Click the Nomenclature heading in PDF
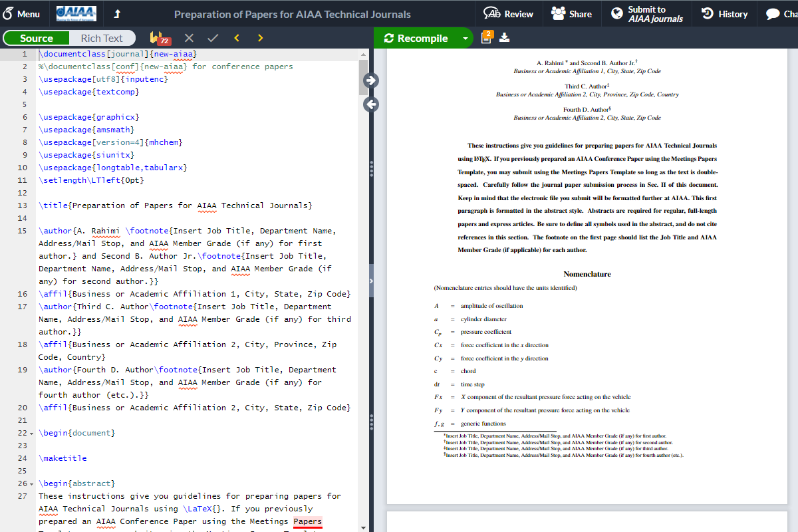The width and height of the screenshot is (798, 532). tap(587, 274)
